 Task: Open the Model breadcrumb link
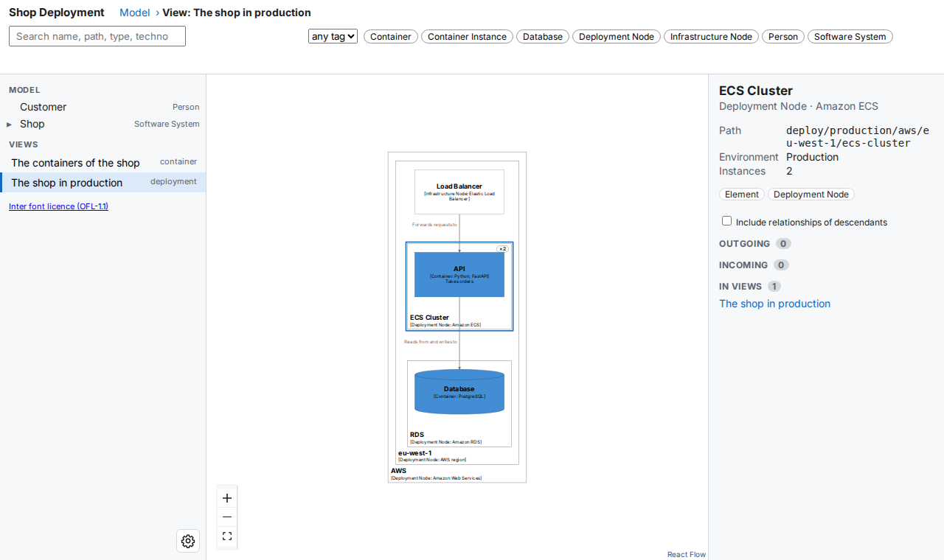135,13
